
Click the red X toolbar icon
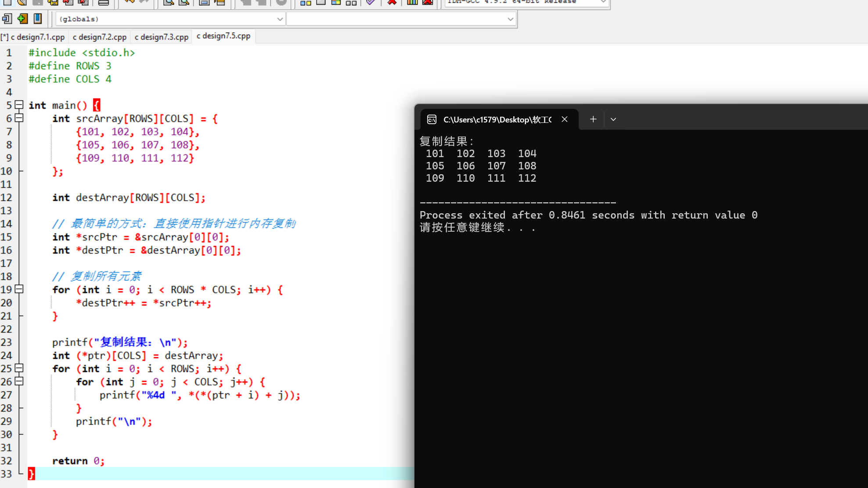click(x=392, y=2)
